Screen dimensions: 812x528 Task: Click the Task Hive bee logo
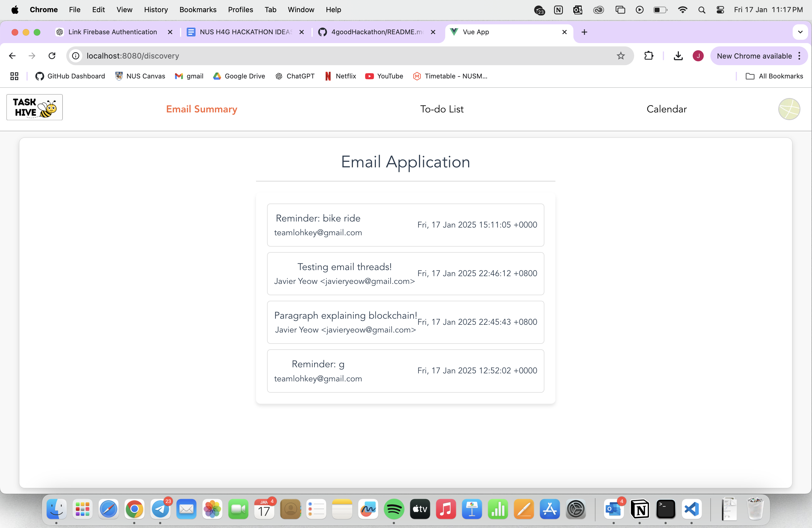coord(35,107)
